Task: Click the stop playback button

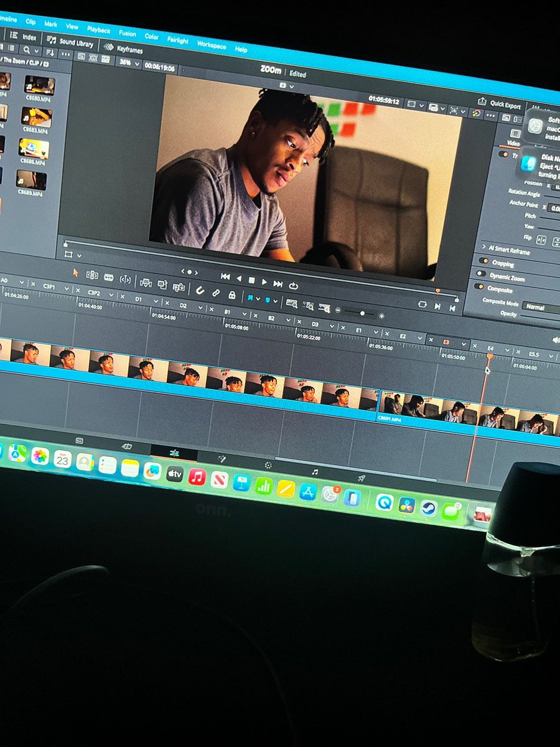Action: click(x=251, y=281)
